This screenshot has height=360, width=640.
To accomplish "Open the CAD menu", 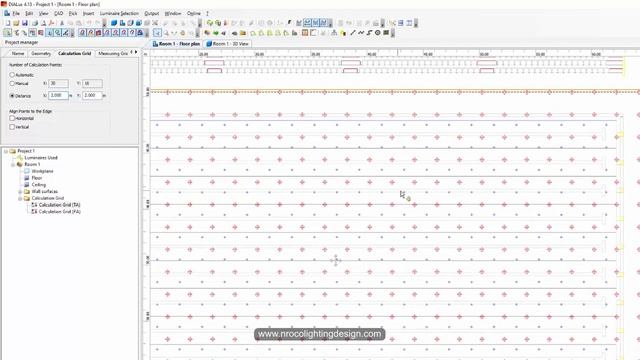I will click(x=58, y=13).
